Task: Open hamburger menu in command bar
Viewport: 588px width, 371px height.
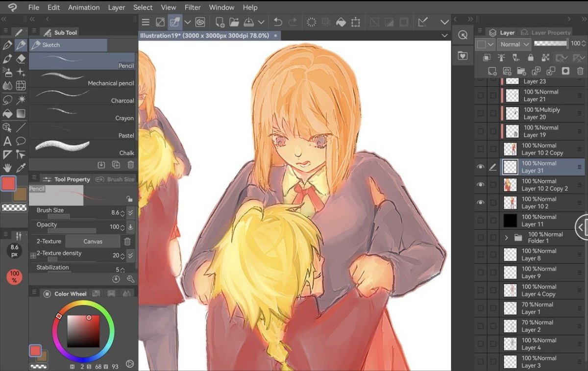Action: click(146, 22)
